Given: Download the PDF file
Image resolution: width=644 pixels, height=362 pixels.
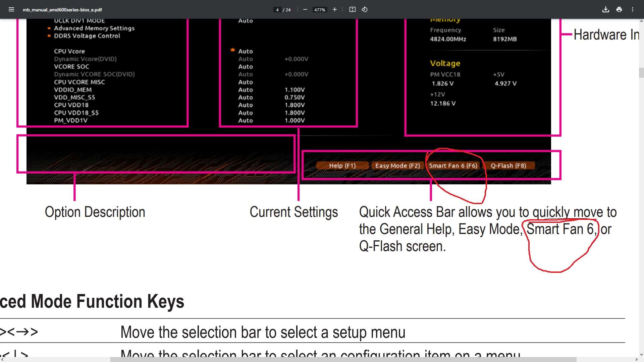Looking at the screenshot, I should coord(605,9).
